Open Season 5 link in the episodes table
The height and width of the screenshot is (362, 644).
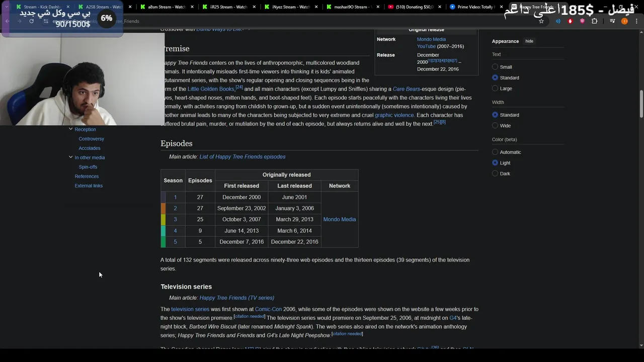[x=175, y=242]
